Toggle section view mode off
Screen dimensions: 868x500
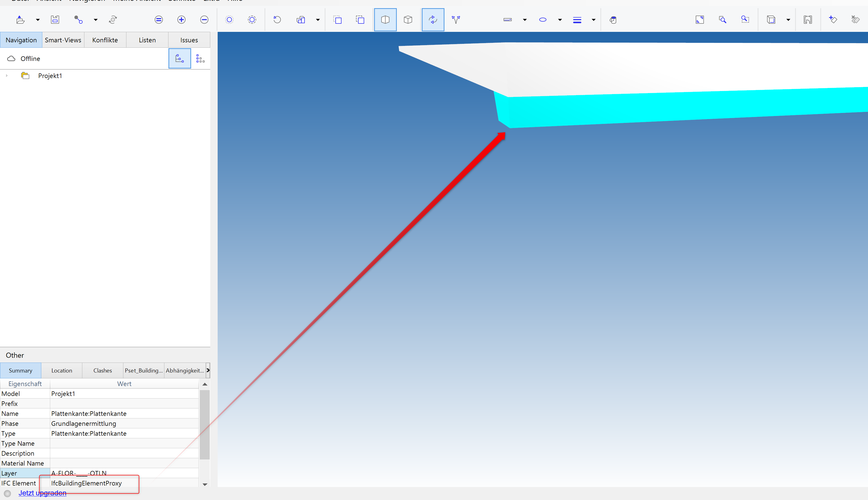385,20
